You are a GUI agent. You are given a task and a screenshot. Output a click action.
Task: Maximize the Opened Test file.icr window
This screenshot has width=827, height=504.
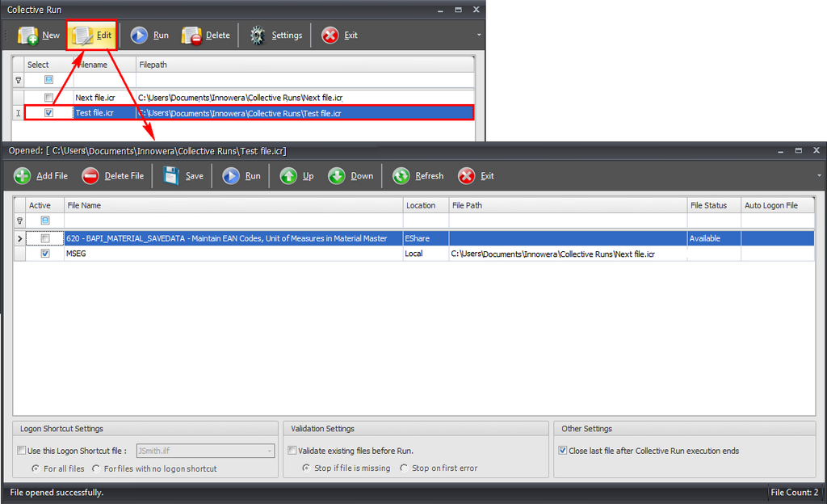(x=799, y=151)
